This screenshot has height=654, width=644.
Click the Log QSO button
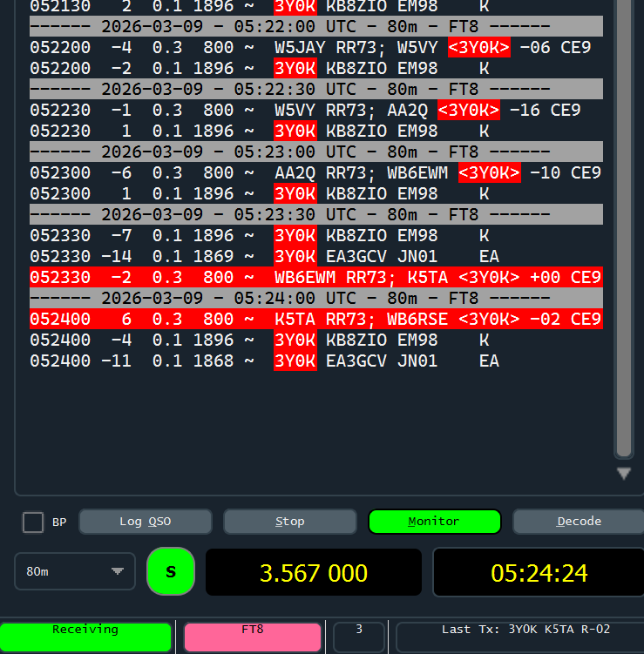146,522
